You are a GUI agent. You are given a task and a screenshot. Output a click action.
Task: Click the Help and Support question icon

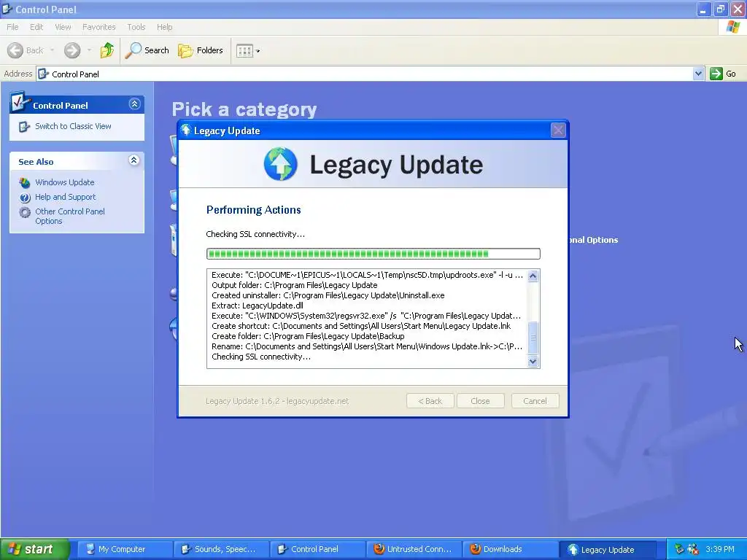25,197
